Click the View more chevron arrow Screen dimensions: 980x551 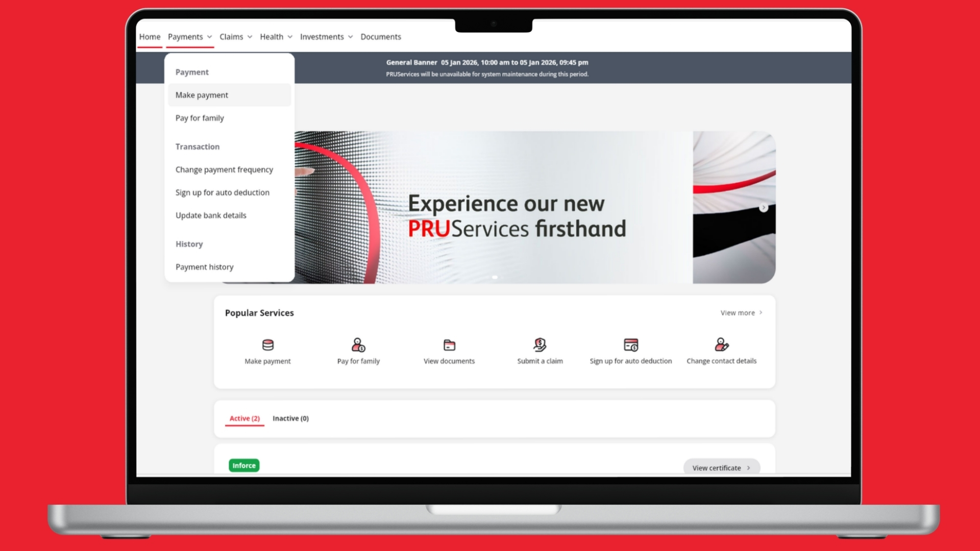pyautogui.click(x=761, y=313)
